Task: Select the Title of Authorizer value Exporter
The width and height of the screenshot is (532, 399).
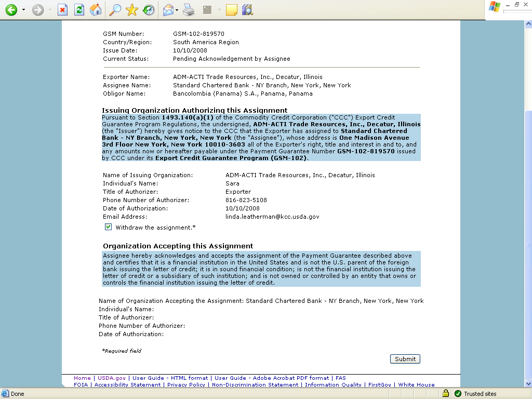Action: pos(238,192)
